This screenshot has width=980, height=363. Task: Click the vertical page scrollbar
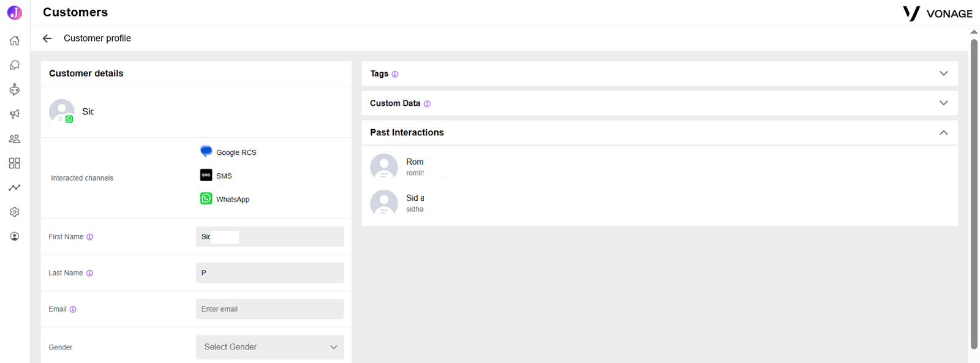coord(974,194)
